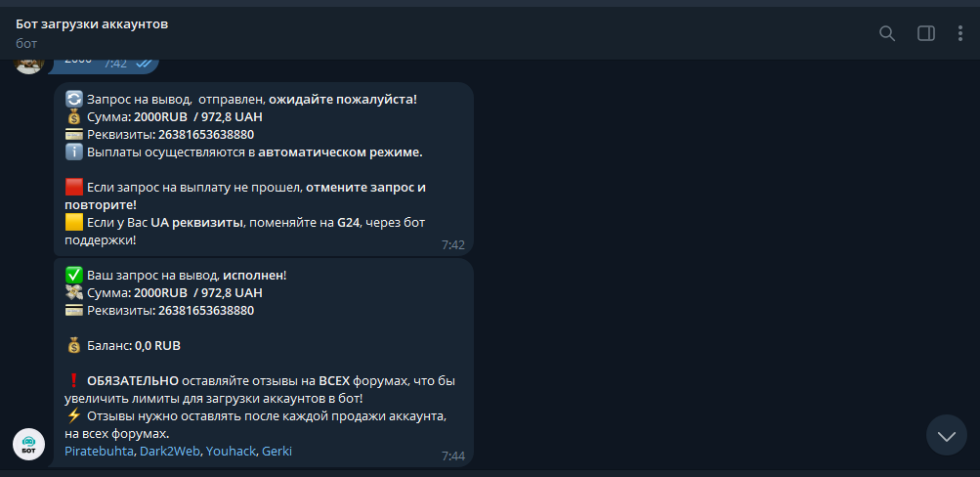Click the 7:44 timestamp of the last message
980x477 pixels.
coord(452,455)
